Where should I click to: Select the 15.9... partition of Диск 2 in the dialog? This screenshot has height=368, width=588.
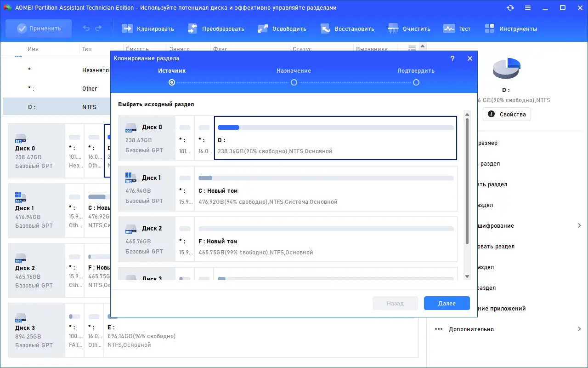[x=185, y=239]
